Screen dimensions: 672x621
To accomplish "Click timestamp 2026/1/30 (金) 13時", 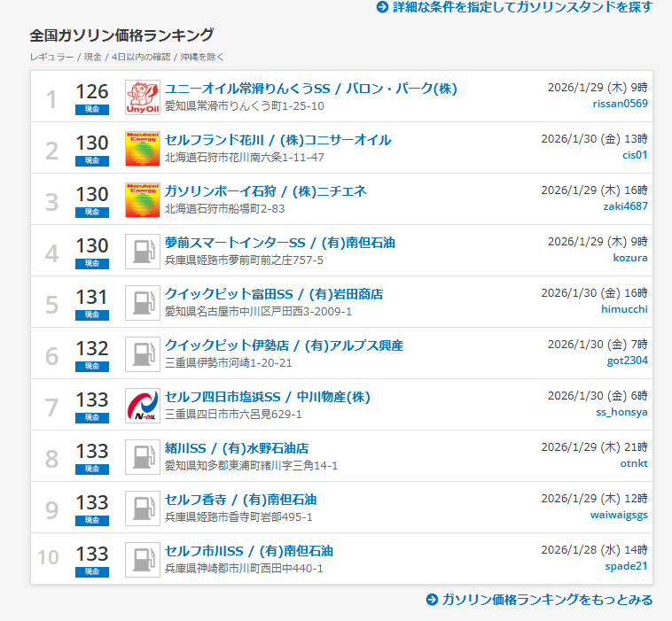I will [595, 139].
